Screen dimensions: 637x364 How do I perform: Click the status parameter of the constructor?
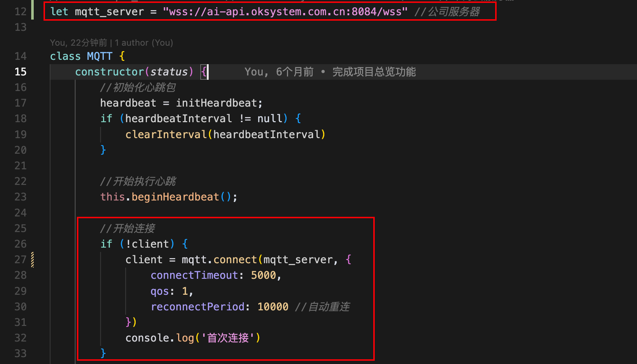pos(169,72)
